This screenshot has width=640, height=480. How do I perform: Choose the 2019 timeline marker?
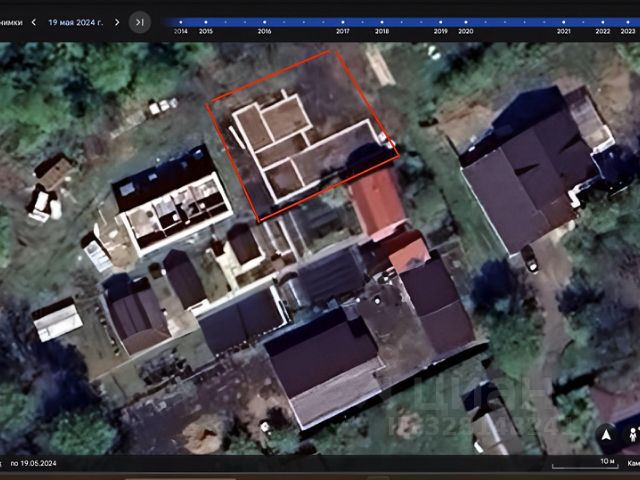tap(440, 22)
